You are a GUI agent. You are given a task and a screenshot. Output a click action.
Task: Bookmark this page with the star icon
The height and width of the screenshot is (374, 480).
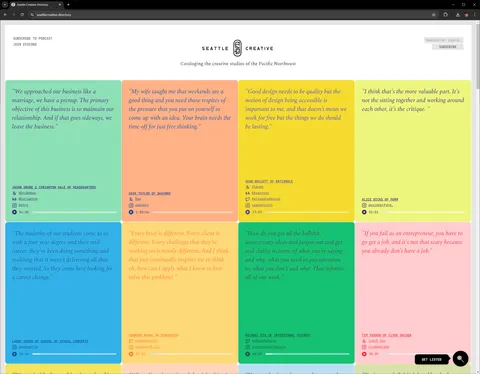click(x=434, y=15)
